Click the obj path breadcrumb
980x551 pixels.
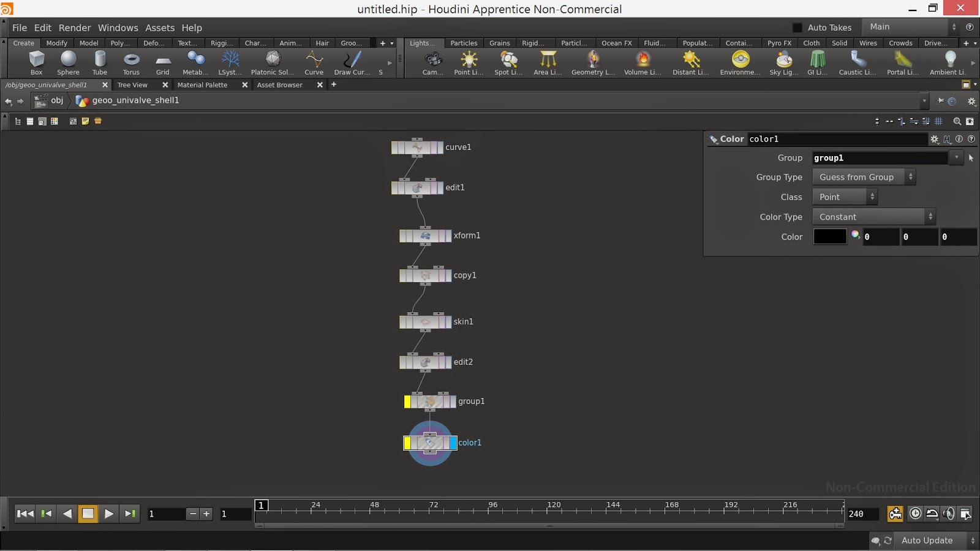coord(56,100)
